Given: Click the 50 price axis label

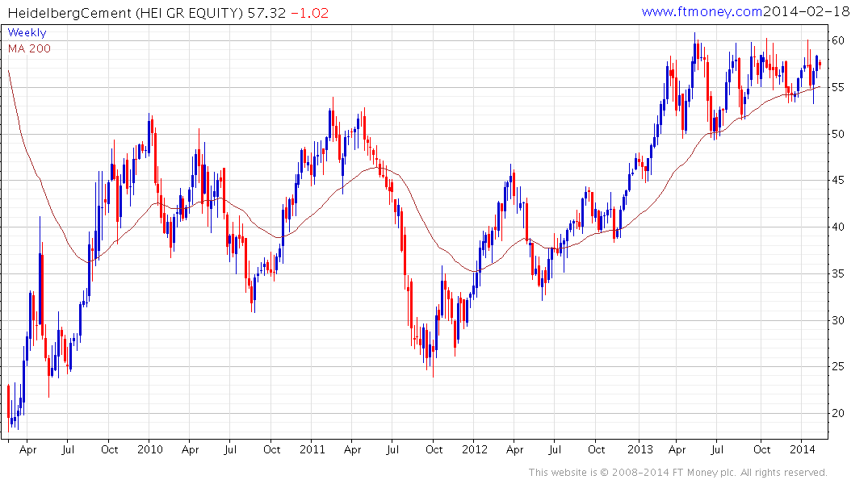Looking at the screenshot, I should click(837, 134).
